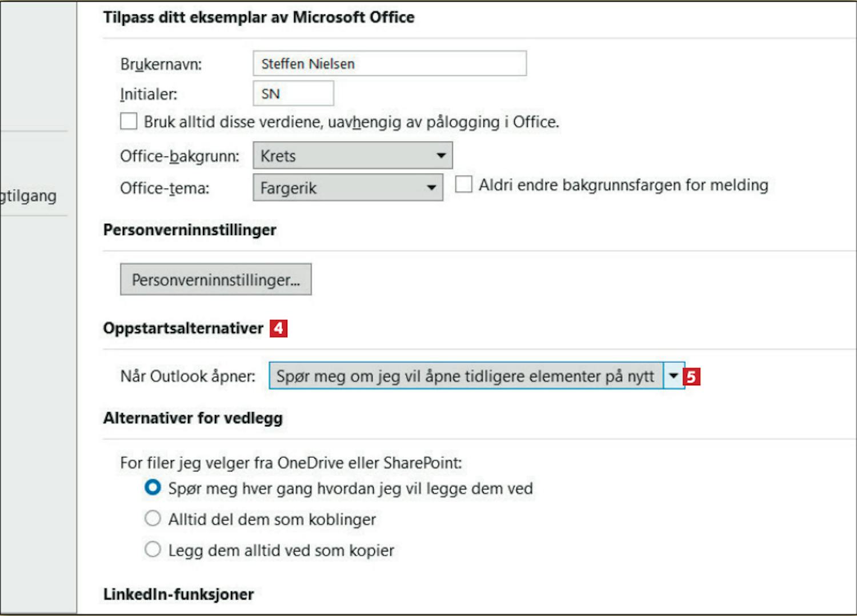Open Office-bakgrunn dropdown arrow
The image size is (857, 616).
click(440, 155)
